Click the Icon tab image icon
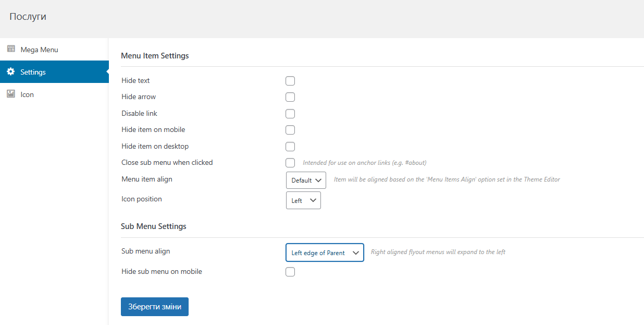 click(x=11, y=94)
